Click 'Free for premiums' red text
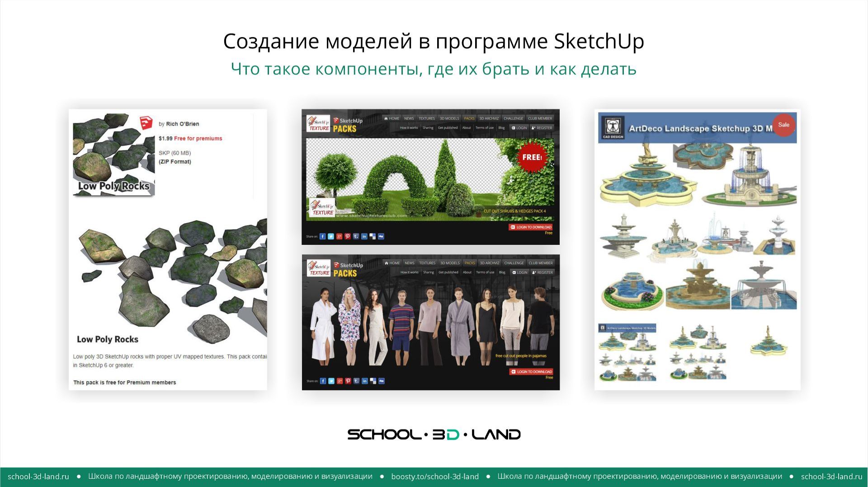This screenshot has width=868, height=487. point(198,139)
